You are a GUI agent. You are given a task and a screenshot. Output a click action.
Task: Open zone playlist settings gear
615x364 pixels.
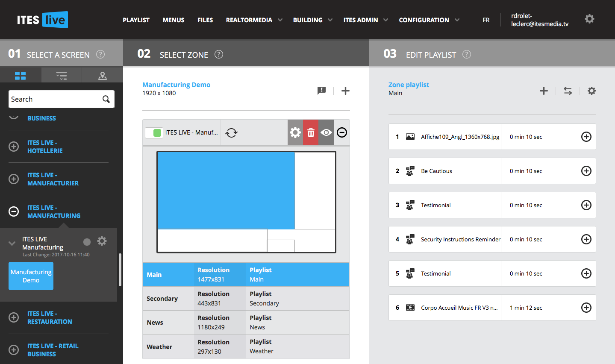[591, 91]
